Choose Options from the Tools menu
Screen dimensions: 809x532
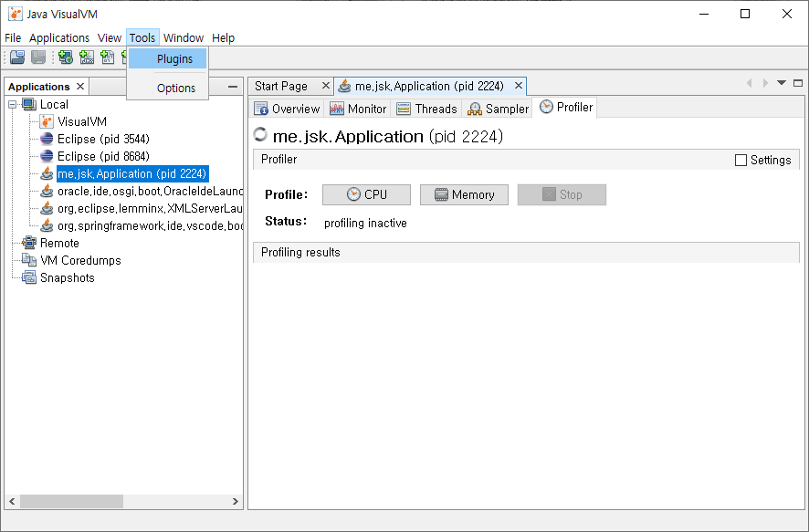(168, 89)
